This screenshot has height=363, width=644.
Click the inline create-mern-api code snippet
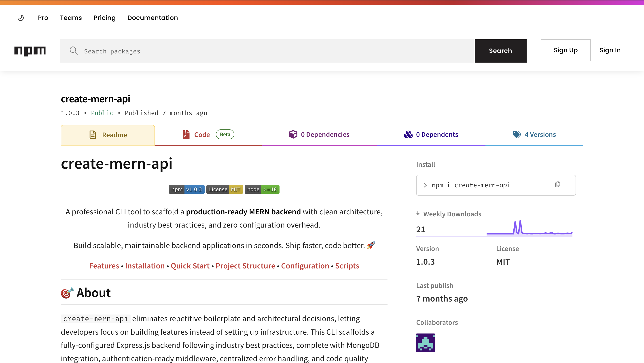click(x=95, y=319)
